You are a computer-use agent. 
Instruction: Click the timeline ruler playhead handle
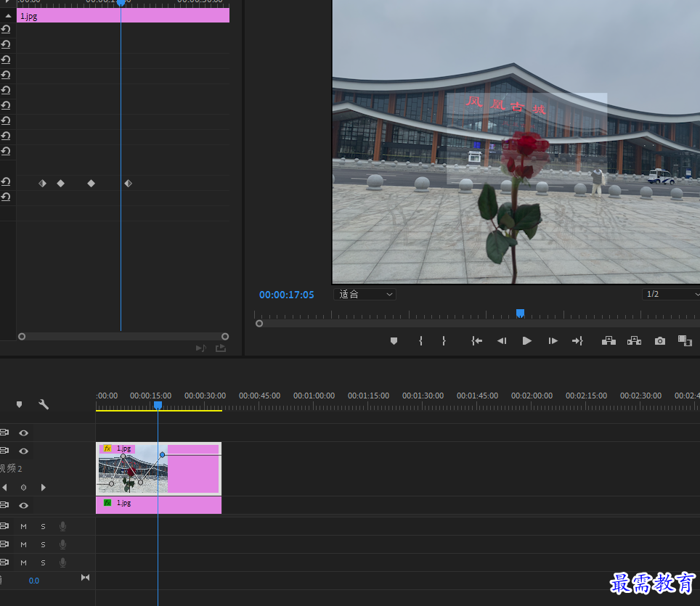(x=158, y=405)
